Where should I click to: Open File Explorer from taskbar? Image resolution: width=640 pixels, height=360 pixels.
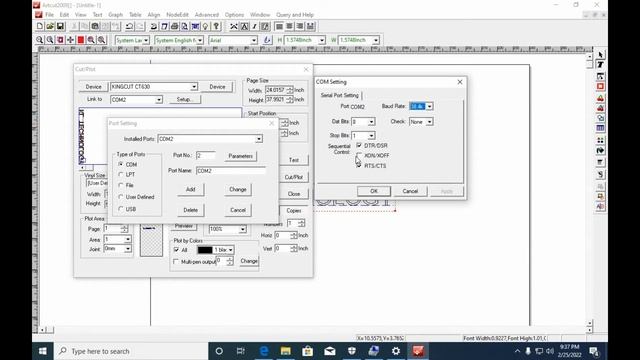(x=286, y=351)
